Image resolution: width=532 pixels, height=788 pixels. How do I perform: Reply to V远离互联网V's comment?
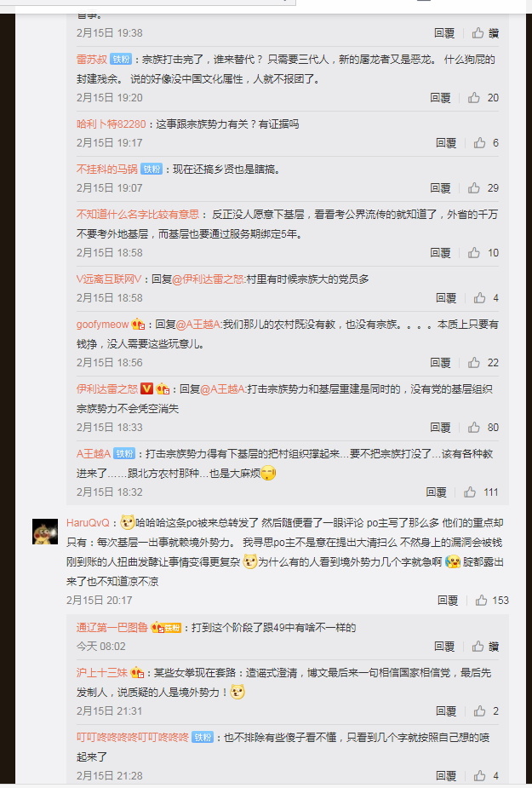pos(445,298)
